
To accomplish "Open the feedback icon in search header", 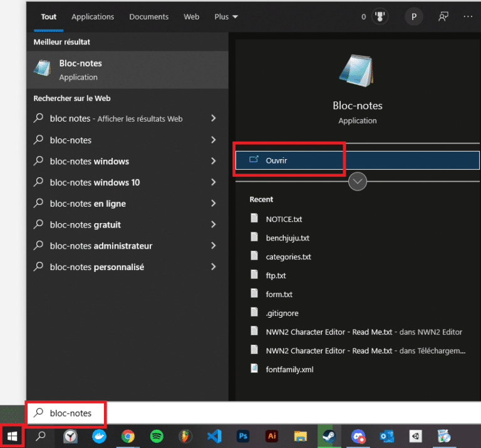I will click(443, 17).
